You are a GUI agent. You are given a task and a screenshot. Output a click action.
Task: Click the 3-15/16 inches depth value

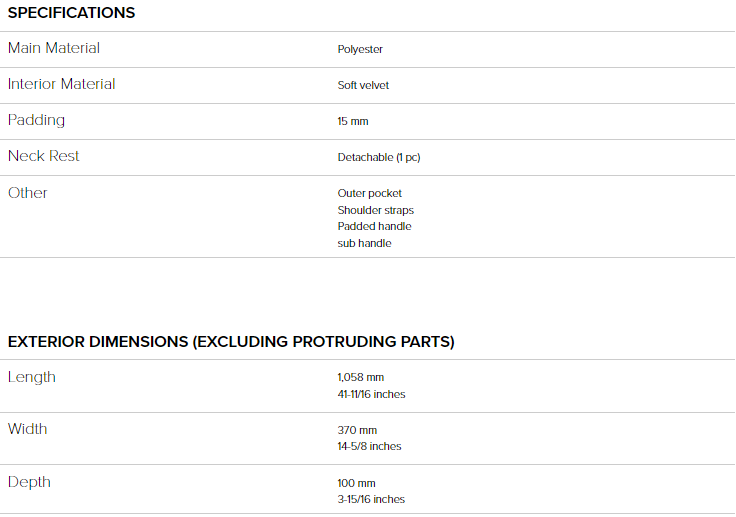point(371,499)
